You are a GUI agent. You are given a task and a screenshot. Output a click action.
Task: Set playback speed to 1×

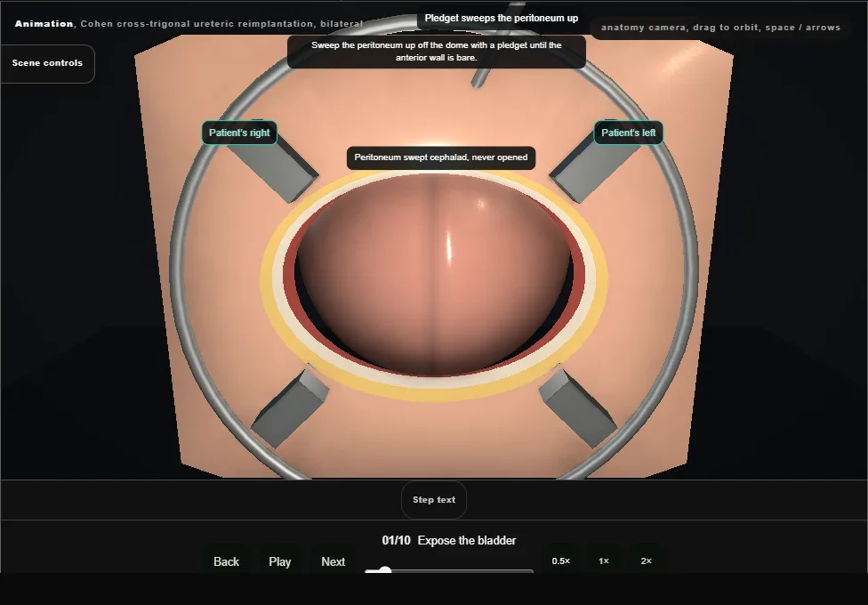tap(603, 561)
